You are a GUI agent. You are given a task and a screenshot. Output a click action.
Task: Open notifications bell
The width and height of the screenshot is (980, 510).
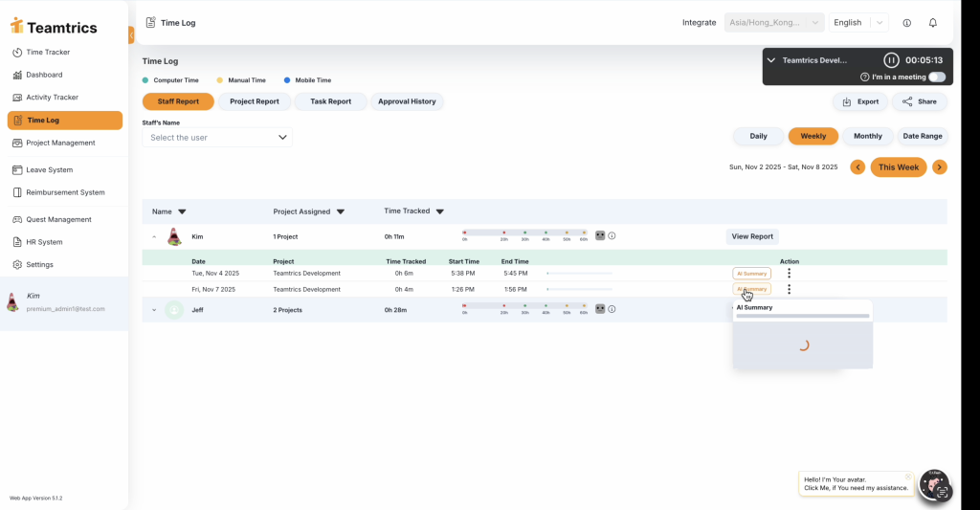[932, 23]
